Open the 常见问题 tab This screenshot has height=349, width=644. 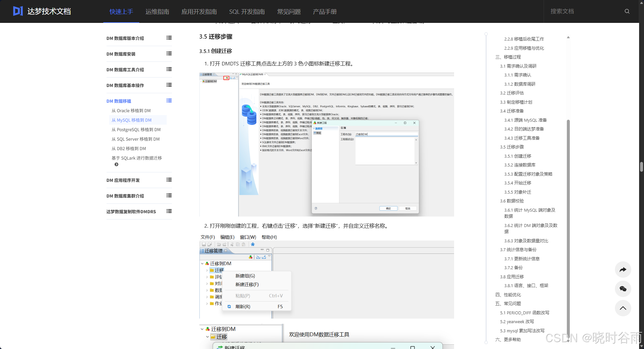289,12
